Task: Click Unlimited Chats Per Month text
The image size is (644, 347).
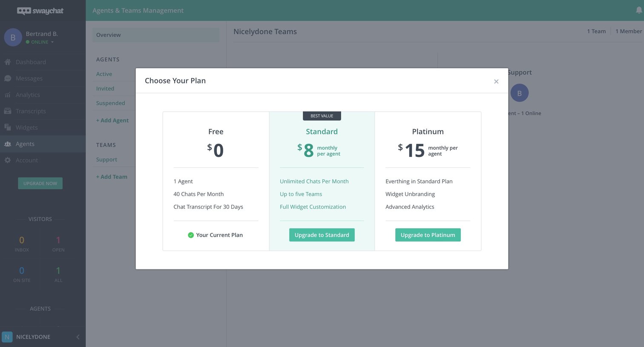Action: point(314,181)
